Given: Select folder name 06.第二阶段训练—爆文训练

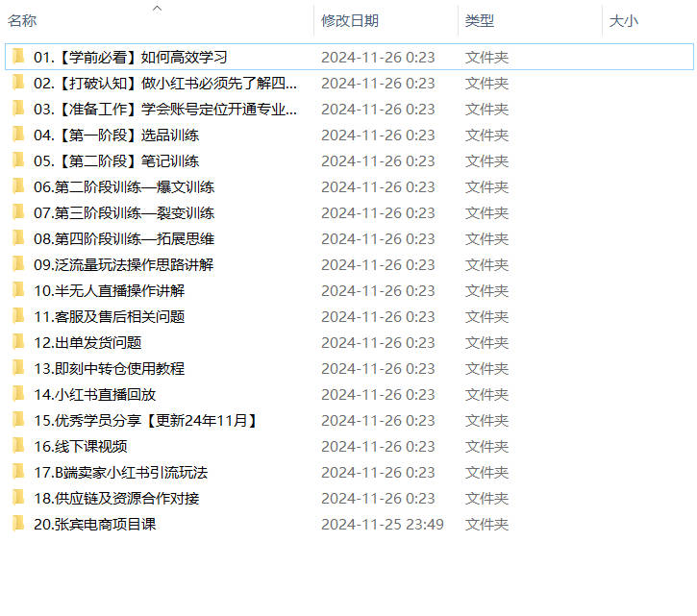Looking at the screenshot, I should [x=124, y=187].
